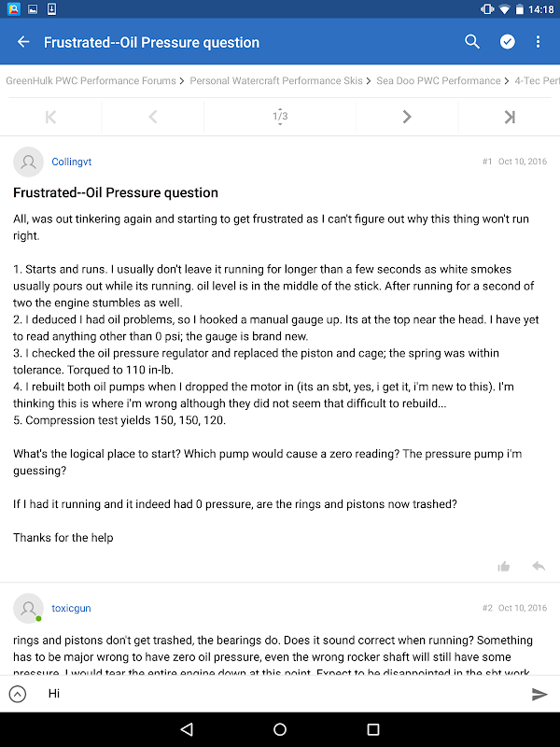Open the 1/3 page selector
The height and width of the screenshot is (747, 560).
[280, 117]
